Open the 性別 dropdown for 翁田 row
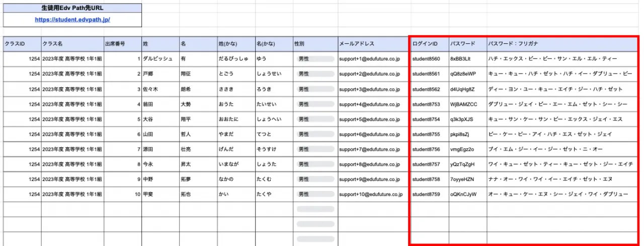The width and height of the screenshot is (644, 246). [x=315, y=104]
